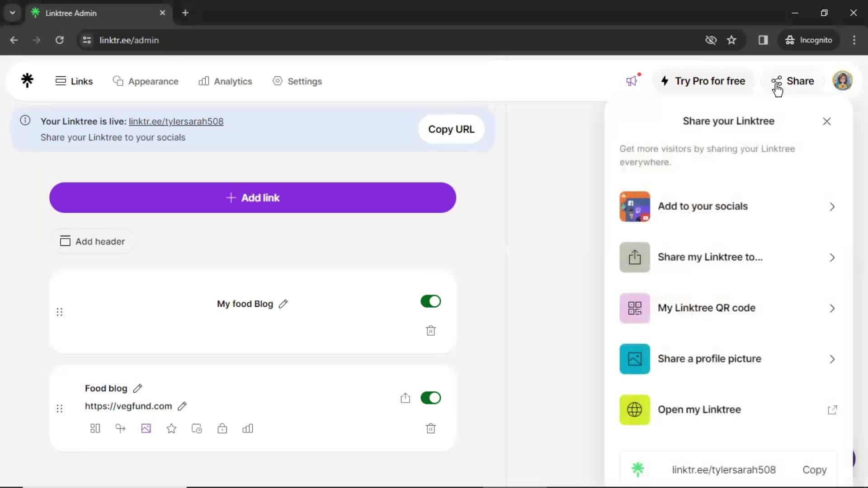Click the scheduling icon on Food blog
Image resolution: width=868 pixels, height=488 pixels.
(x=197, y=429)
